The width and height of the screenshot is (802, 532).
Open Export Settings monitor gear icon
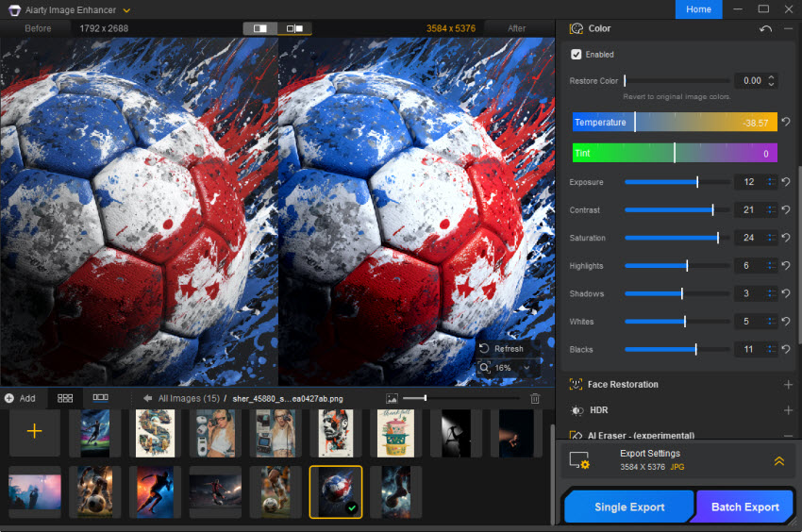pos(579,460)
